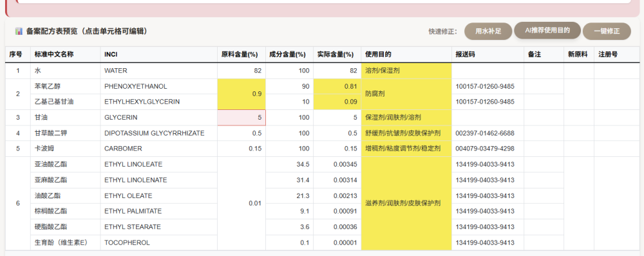Click the 原料含量(%) column header
644x256 pixels.
tap(241, 55)
